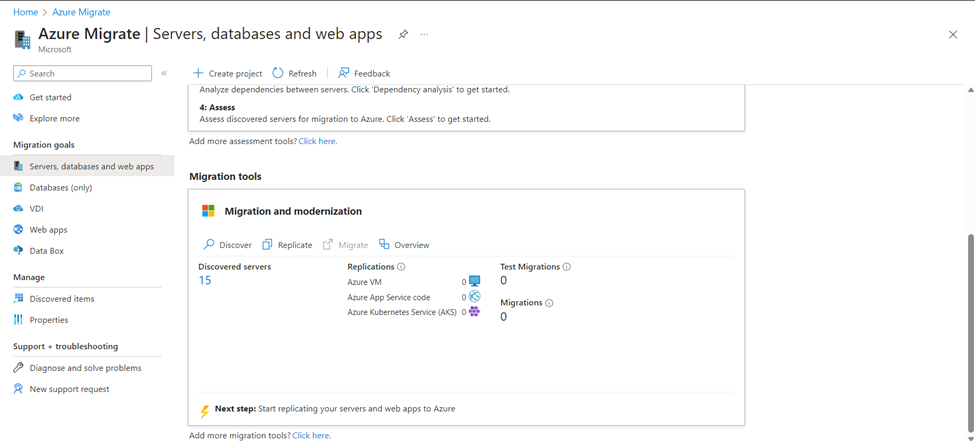Image resolution: width=975 pixels, height=441 pixels.
Task: Collapse the sidebar with the double chevron
Action: (x=164, y=73)
